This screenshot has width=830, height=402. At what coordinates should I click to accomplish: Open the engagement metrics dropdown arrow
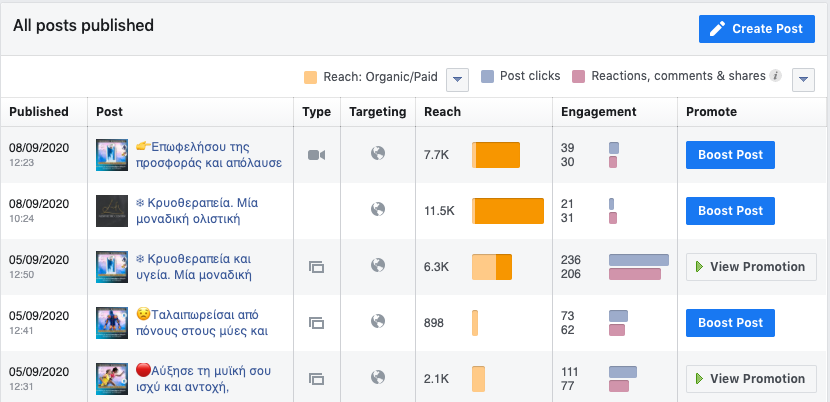[x=802, y=78]
